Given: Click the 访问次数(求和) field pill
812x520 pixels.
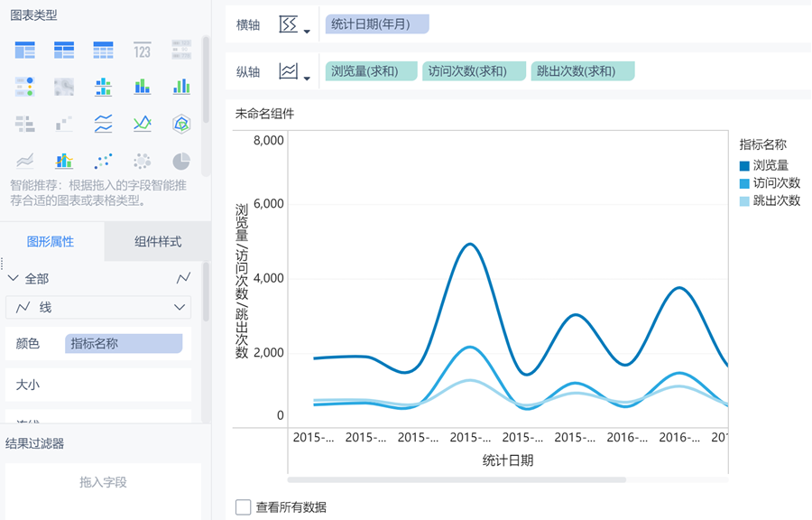Looking at the screenshot, I should (x=474, y=71).
